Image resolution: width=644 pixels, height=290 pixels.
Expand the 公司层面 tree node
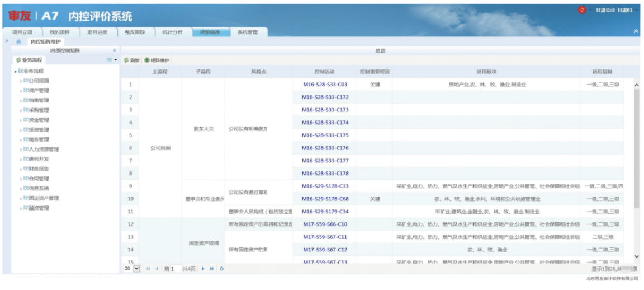coord(21,81)
